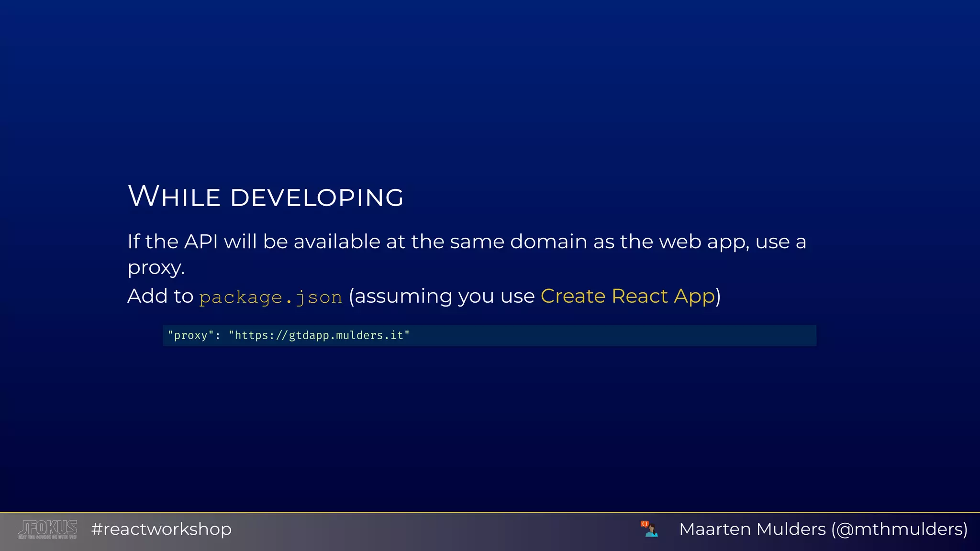The height and width of the screenshot is (551, 980).
Task: Click the word 'domain' in paragraph
Action: coord(548,242)
